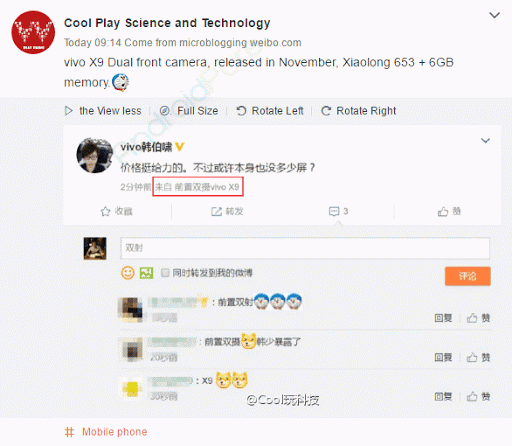Screen dimensions: 512x446
Task: Open the smiley emoji picker
Action: click(x=128, y=273)
